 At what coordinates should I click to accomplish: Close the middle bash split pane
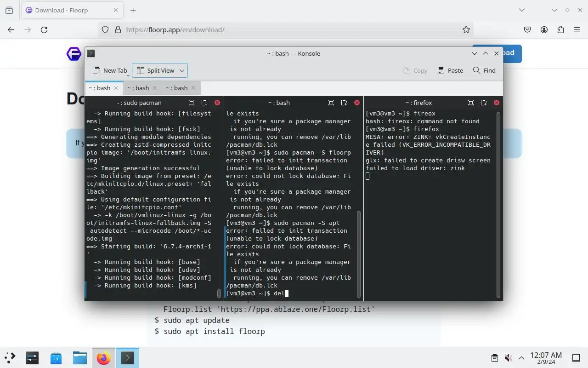(x=357, y=103)
